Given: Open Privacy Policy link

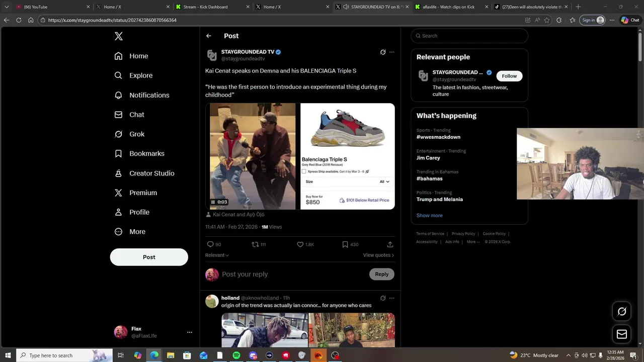Looking at the screenshot, I should tap(463, 234).
